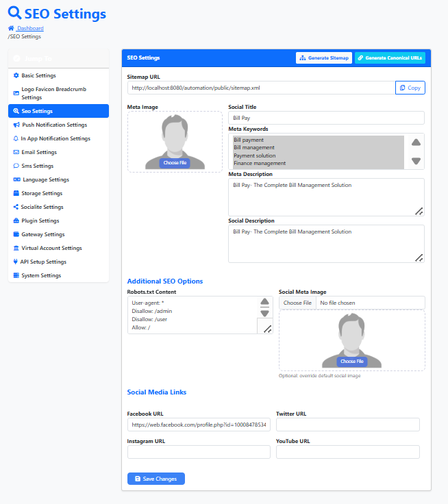This screenshot has width=448, height=504.
Task: Open API Setup Settings
Action: click(x=58, y=262)
